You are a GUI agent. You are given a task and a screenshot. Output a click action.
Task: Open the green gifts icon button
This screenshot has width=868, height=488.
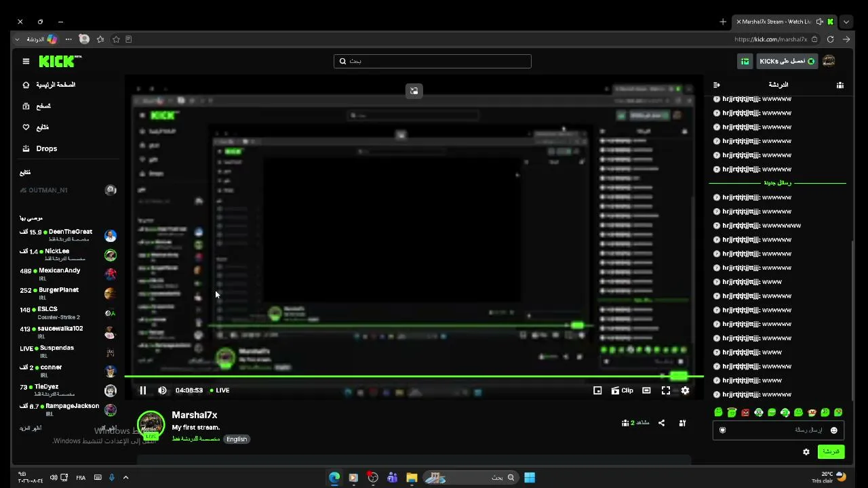pyautogui.click(x=745, y=61)
